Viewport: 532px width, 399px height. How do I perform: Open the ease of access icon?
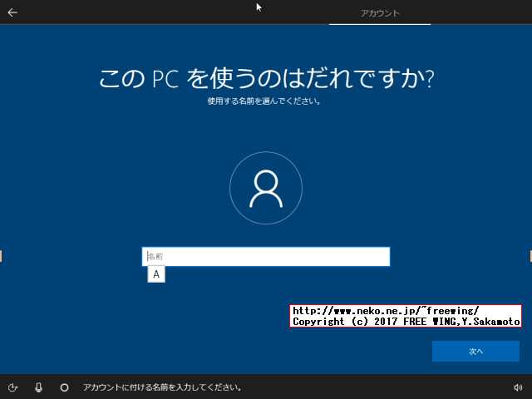point(13,387)
